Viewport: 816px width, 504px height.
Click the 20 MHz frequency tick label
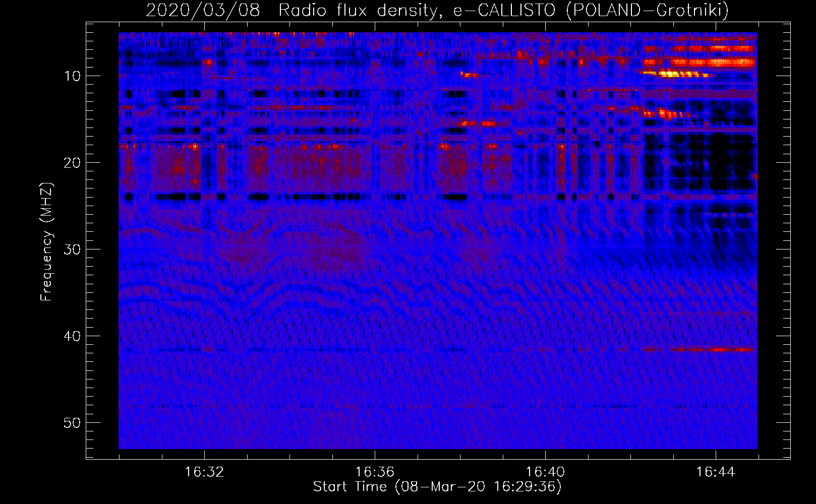tap(73, 163)
